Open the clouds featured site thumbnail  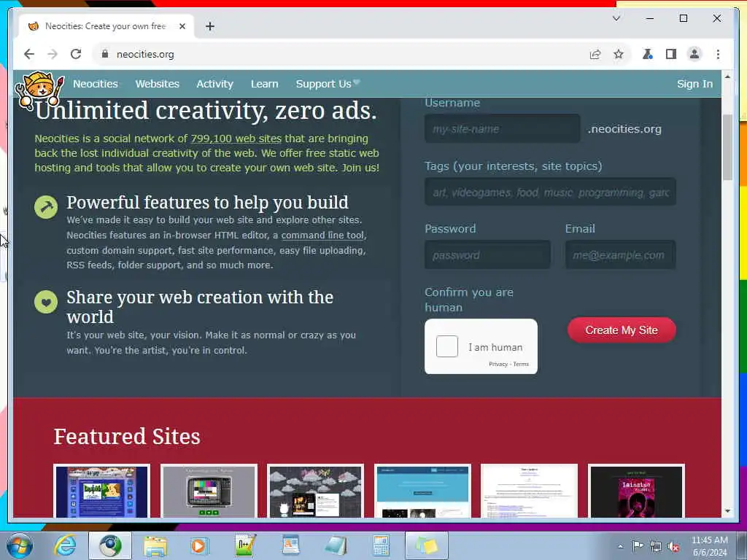(315, 491)
